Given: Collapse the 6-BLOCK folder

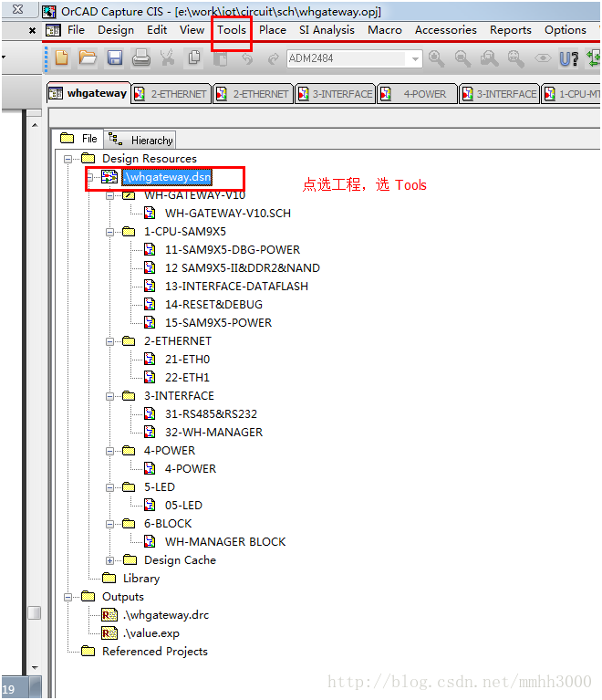Looking at the screenshot, I should click(x=109, y=524).
